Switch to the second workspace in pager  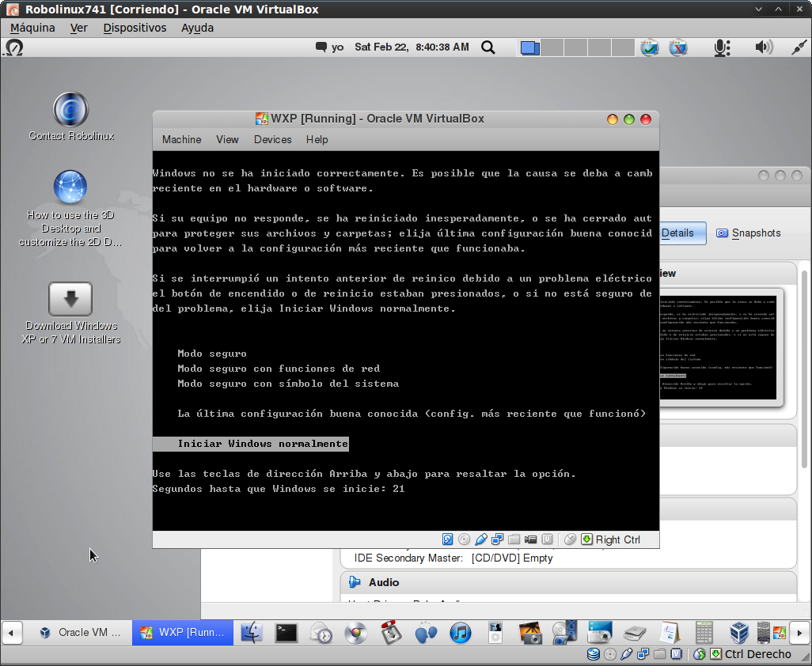click(x=552, y=47)
